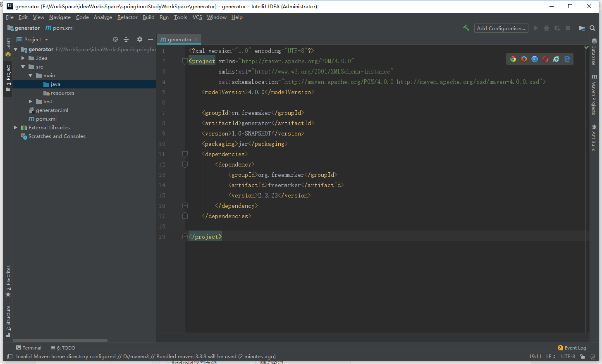
Task: Collapse the dependencies block on line 11
Action: pos(185,154)
